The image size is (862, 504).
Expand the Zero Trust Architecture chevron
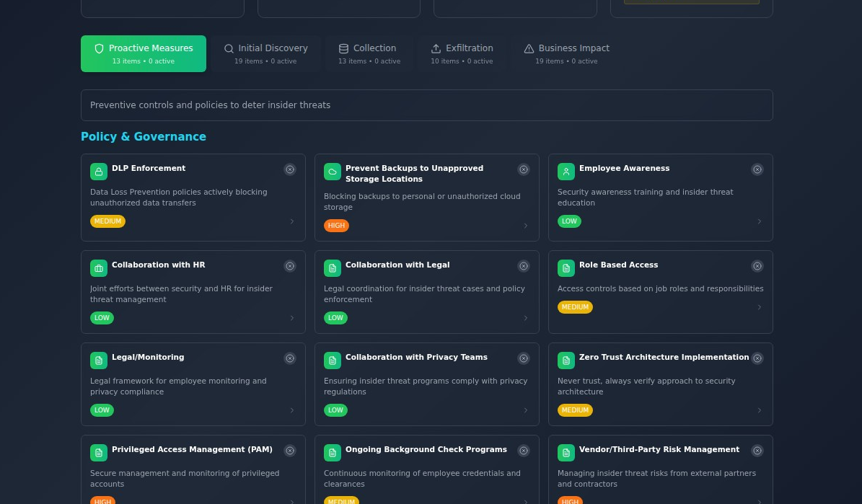click(x=760, y=410)
